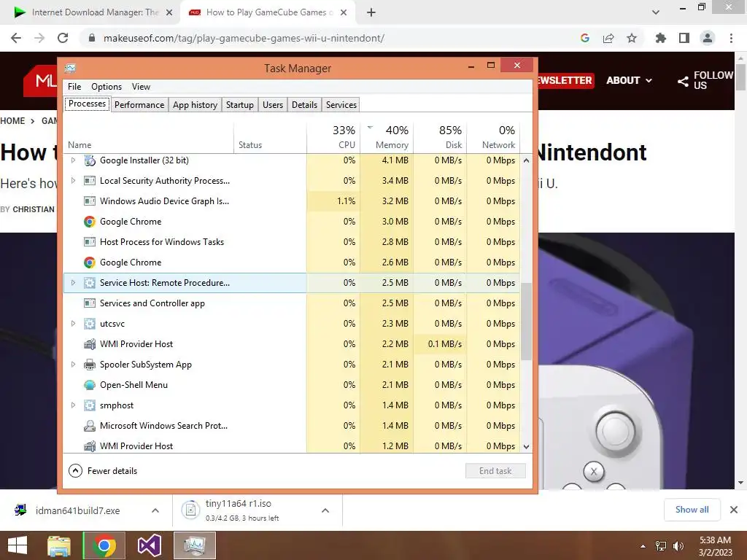Image resolution: width=747 pixels, height=560 pixels.
Task: Open the View menu in Task Manager
Action: pyautogui.click(x=141, y=87)
